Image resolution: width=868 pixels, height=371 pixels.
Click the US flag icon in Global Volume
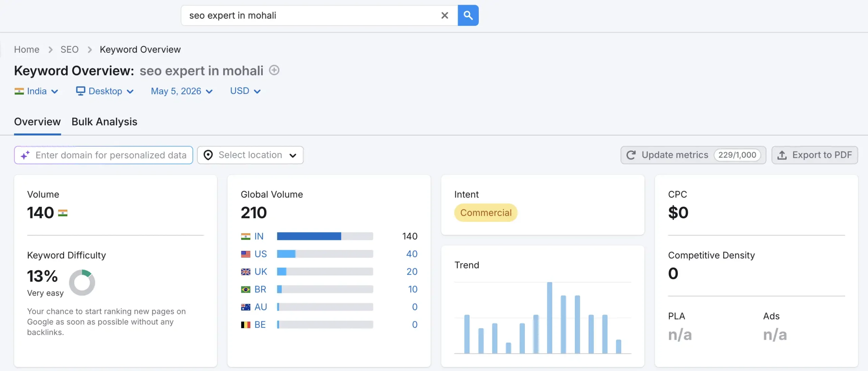[x=245, y=254]
